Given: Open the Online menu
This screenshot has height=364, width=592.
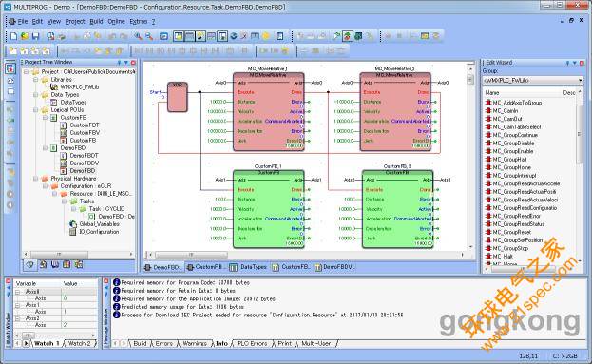Looking at the screenshot, I should [116, 22].
